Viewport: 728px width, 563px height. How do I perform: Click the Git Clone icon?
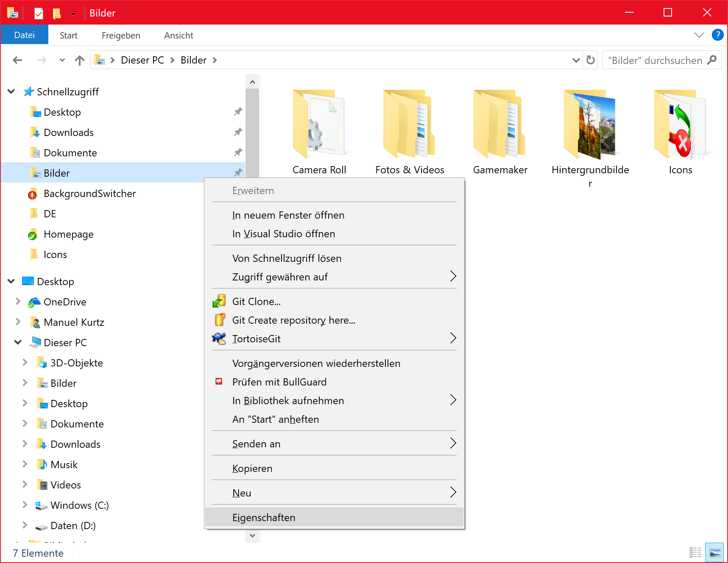click(219, 301)
